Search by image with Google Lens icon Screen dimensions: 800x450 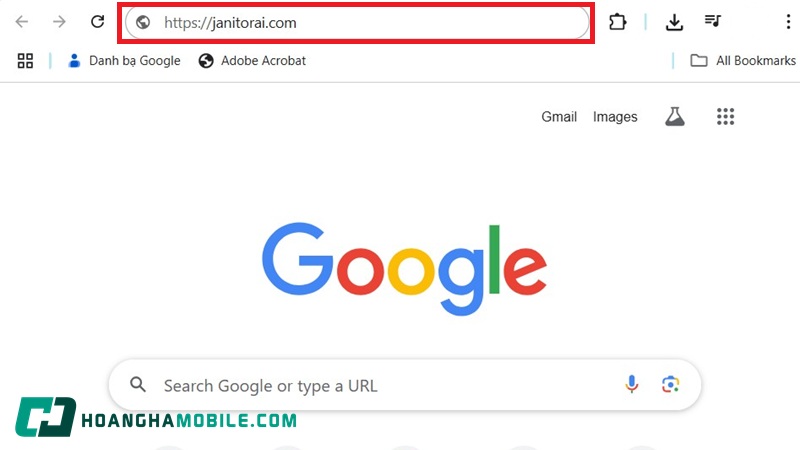coord(670,385)
